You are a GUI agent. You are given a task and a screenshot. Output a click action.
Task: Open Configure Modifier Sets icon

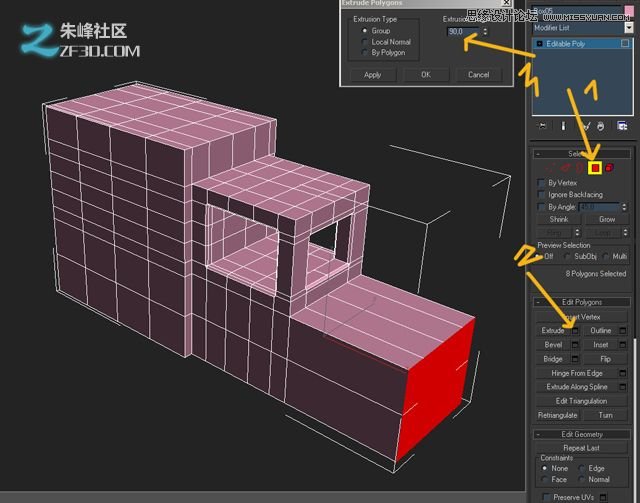pyautogui.click(x=622, y=126)
